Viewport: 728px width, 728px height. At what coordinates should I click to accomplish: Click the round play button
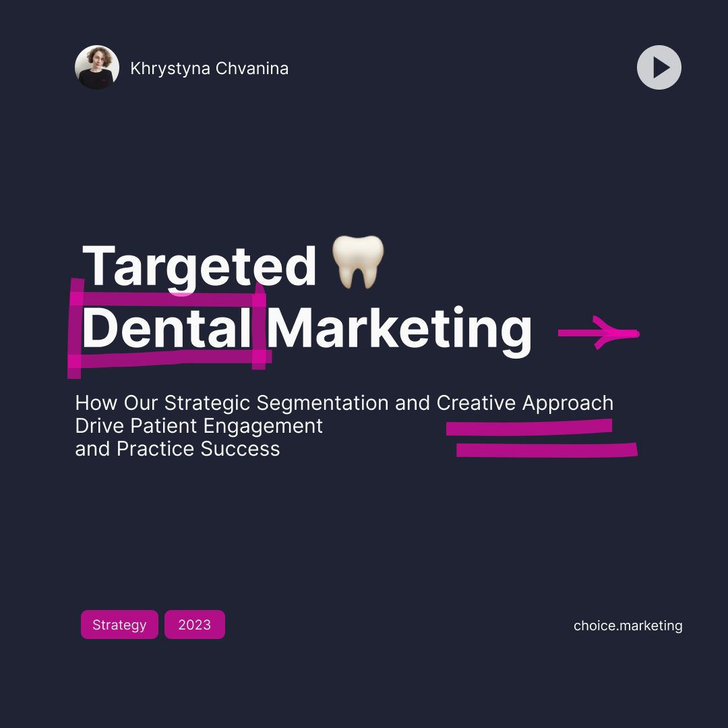point(659,67)
